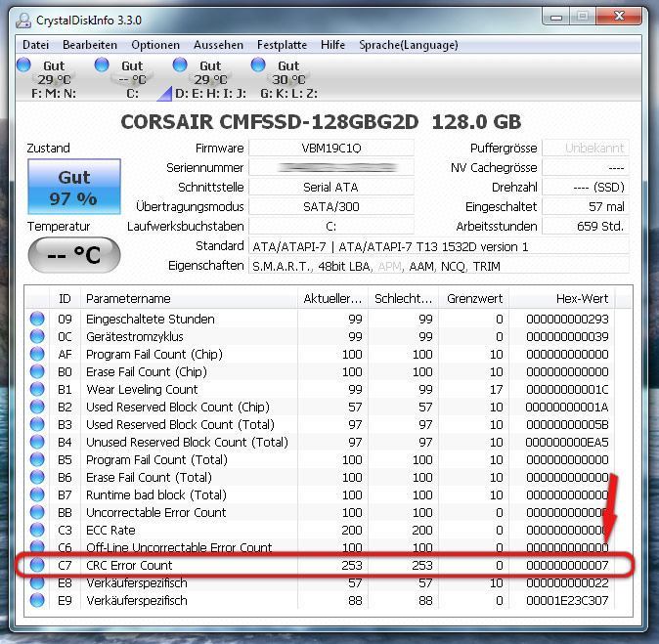Click status orb of Eingeschaltete Stunden row
Image resolution: width=659 pixels, height=644 pixels.
coord(37,319)
